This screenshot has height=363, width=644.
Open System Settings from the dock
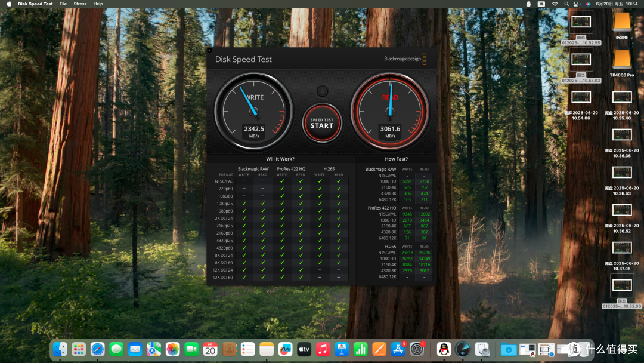click(417, 349)
